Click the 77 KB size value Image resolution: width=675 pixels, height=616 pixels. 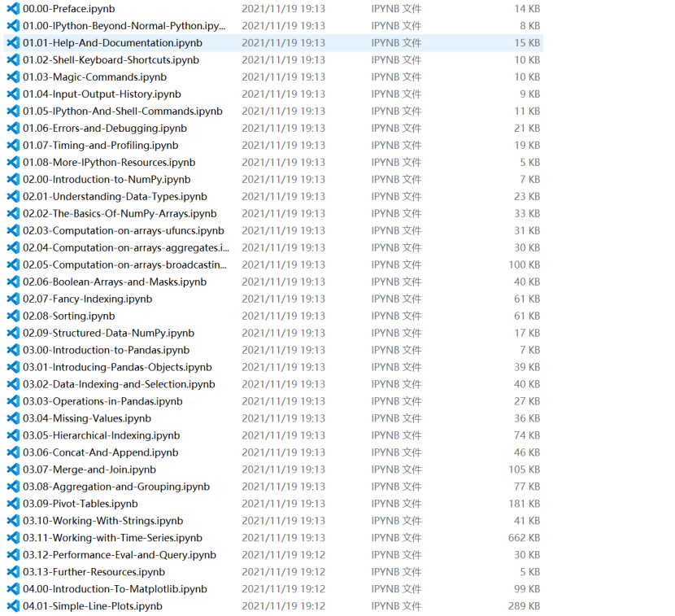coord(527,487)
